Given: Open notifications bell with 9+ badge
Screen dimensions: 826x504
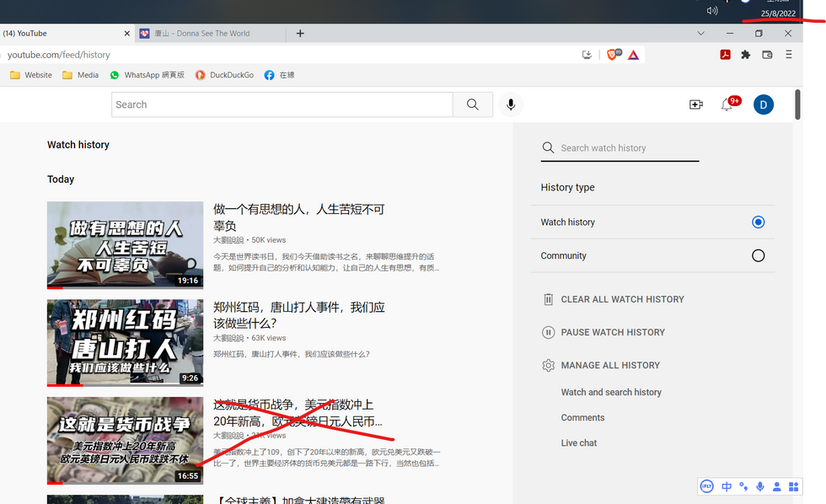Looking at the screenshot, I should (x=727, y=105).
